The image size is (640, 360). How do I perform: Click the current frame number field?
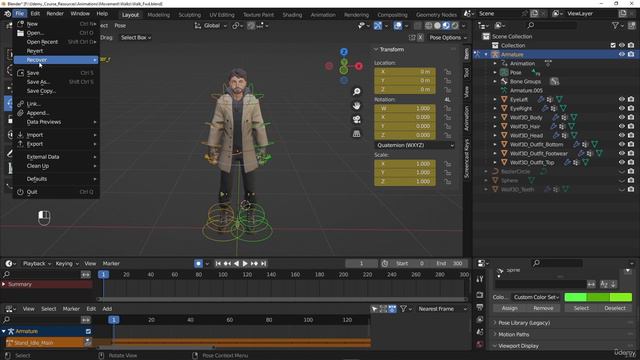(x=361, y=264)
